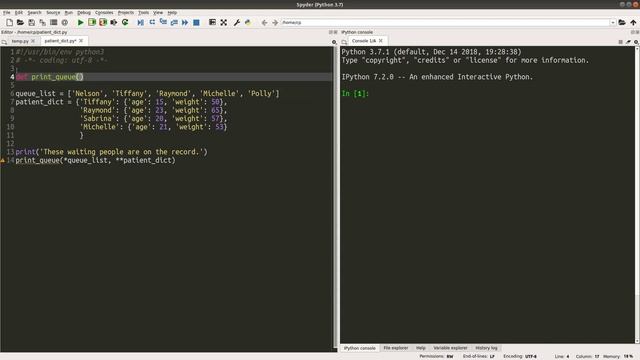Click the line 14 warning marker

3,160
